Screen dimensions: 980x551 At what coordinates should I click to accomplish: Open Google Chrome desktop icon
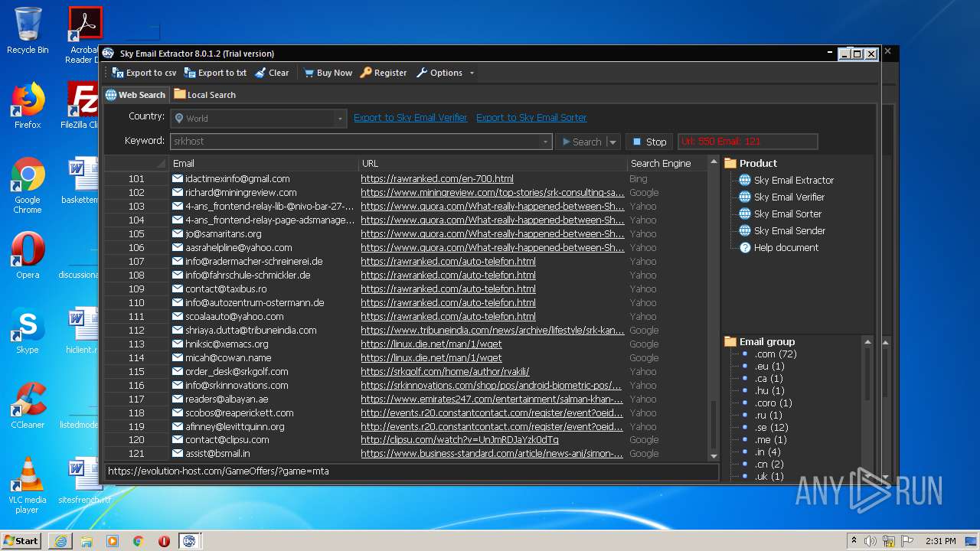[28, 186]
